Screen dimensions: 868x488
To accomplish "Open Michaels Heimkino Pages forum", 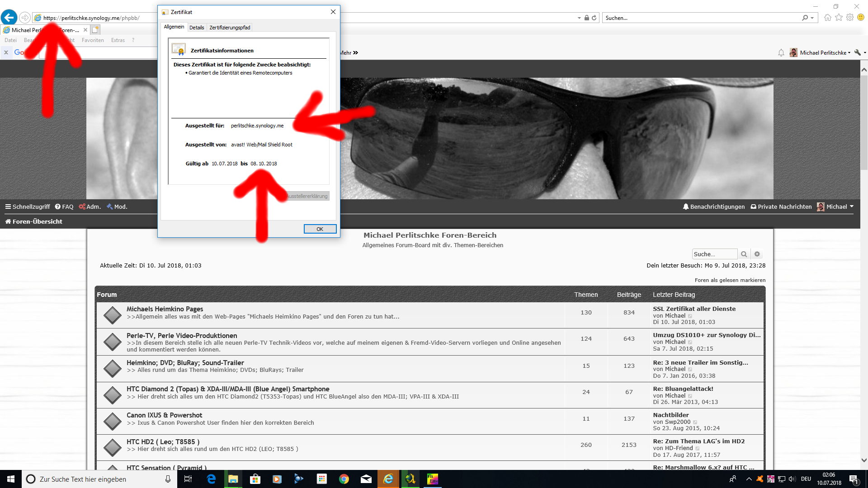I will [165, 309].
